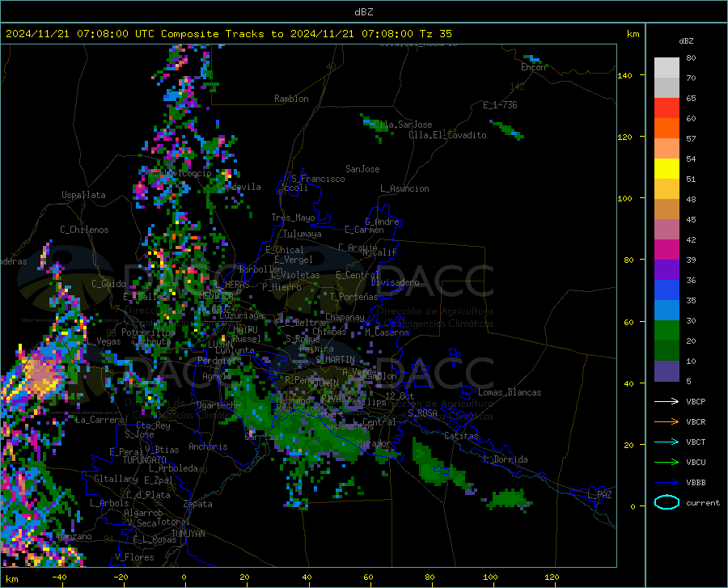The image size is (728, 588).
Task: Click the white VBCP arrow legend icon
Action: 667,401
